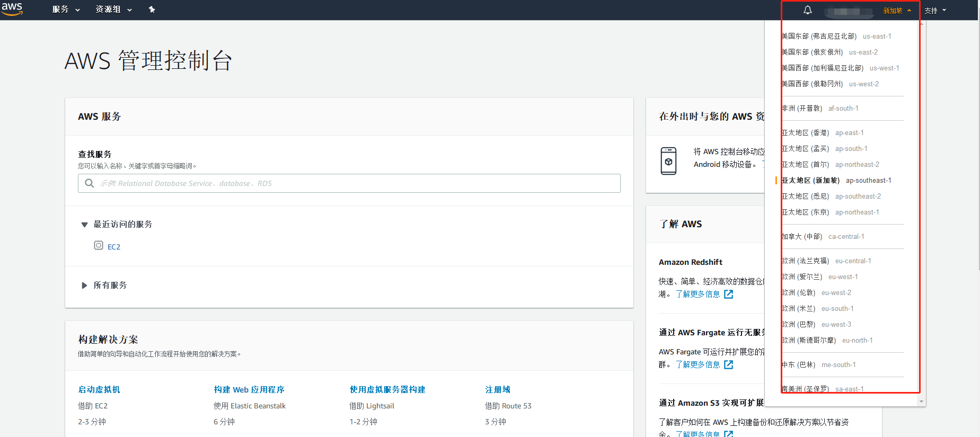Select region ca-central-1 加拿大中部
The image size is (980, 437).
tap(823, 237)
